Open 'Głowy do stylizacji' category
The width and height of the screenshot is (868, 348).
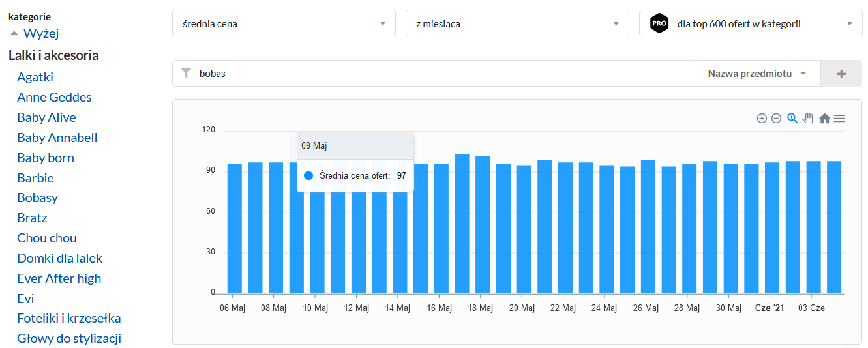69,338
